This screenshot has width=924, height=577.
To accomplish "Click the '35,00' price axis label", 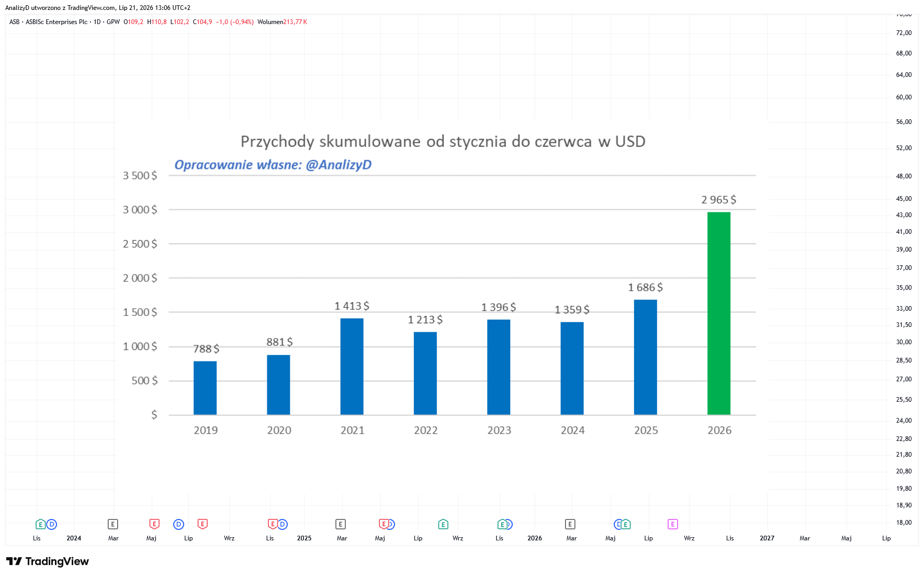I will point(904,288).
